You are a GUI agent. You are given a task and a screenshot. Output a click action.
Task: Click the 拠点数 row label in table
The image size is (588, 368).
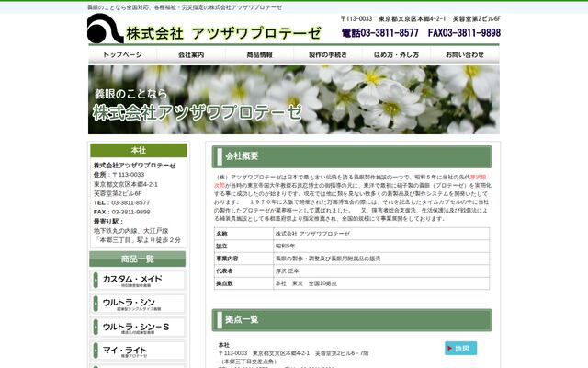click(224, 283)
